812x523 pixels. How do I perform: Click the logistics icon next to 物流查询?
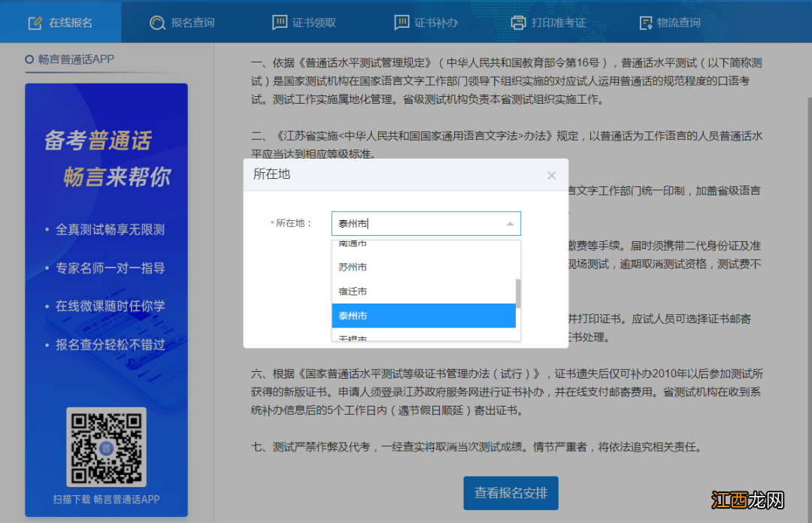click(646, 23)
